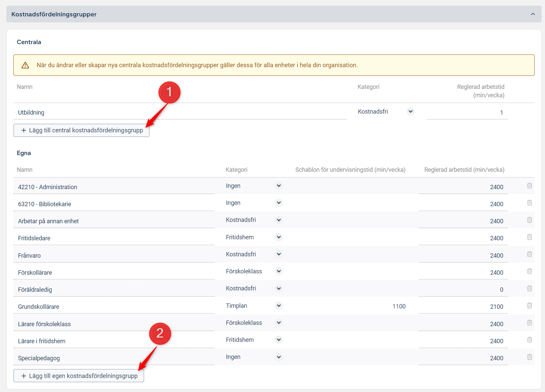Edit the Fritidsledare name field
The height and width of the screenshot is (392, 545).
point(114,238)
